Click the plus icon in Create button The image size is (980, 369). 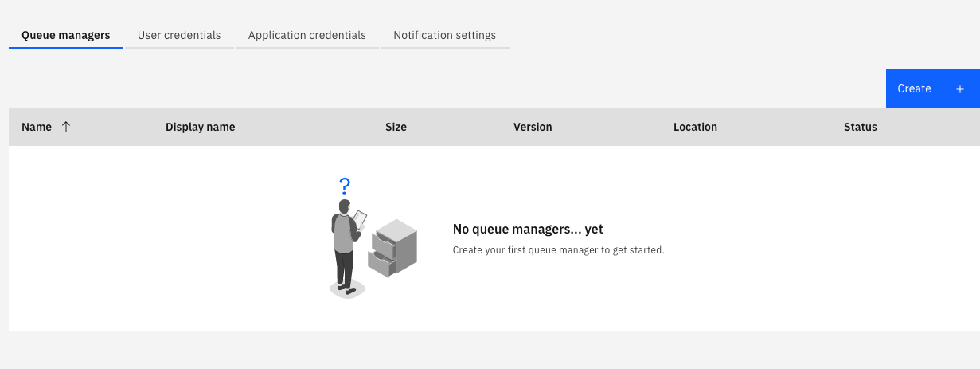961,89
